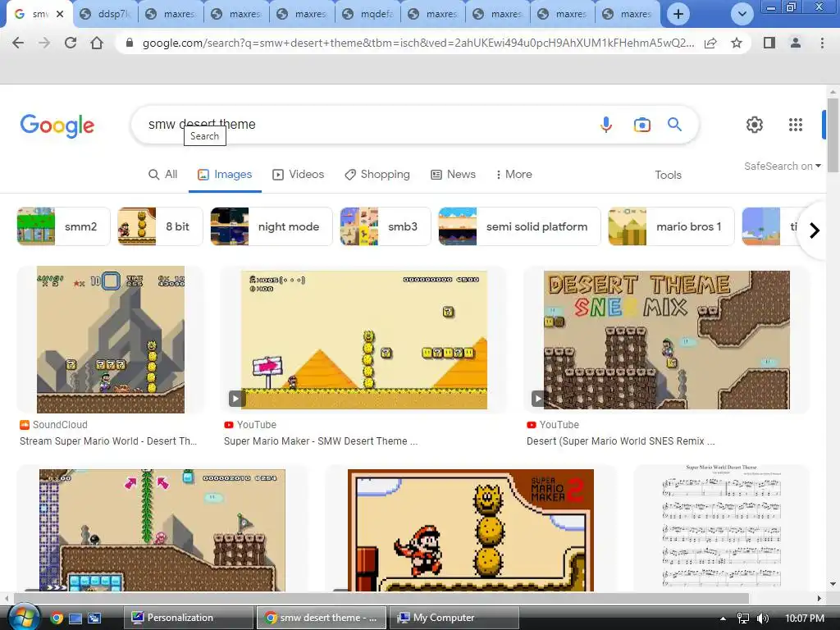The height and width of the screenshot is (630, 840).
Task: Switch to the All results tab
Action: click(163, 175)
